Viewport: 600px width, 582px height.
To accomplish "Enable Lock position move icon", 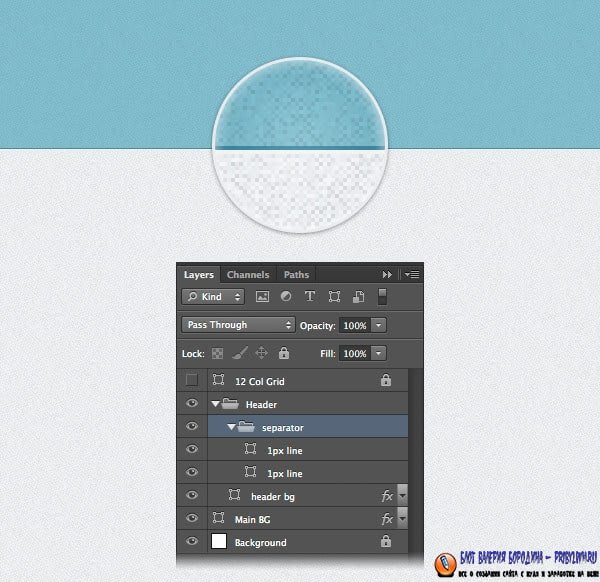I will [x=261, y=353].
